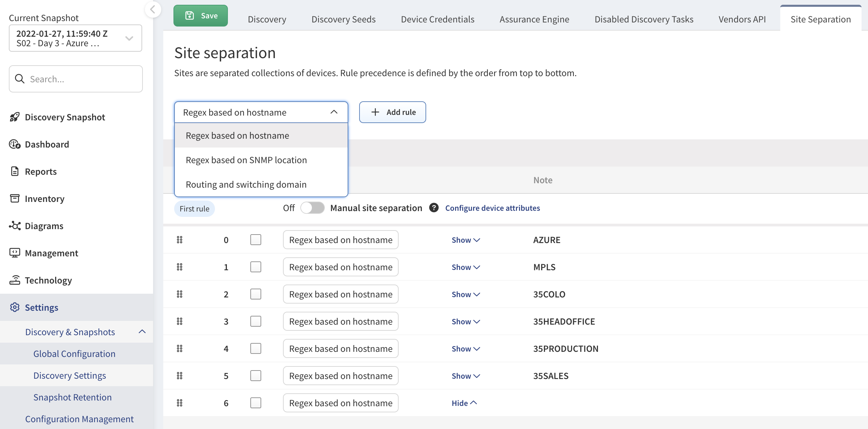Click drag handle of rule 0

click(180, 240)
